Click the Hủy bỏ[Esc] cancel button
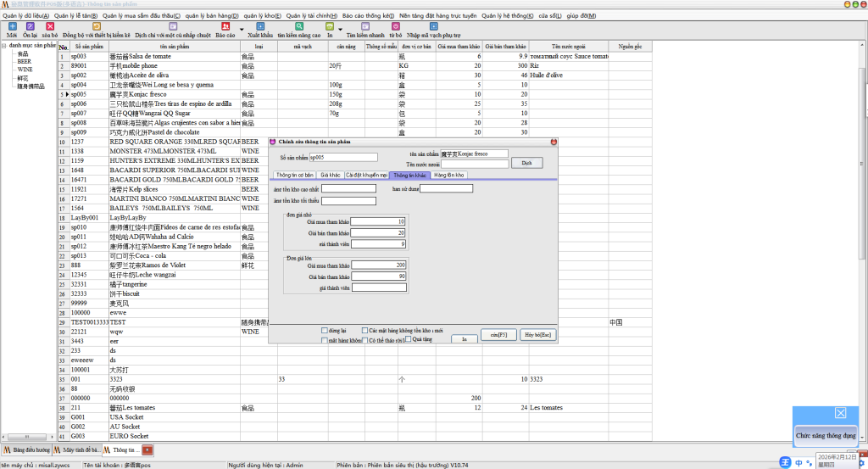868x469 pixels. 537,335
